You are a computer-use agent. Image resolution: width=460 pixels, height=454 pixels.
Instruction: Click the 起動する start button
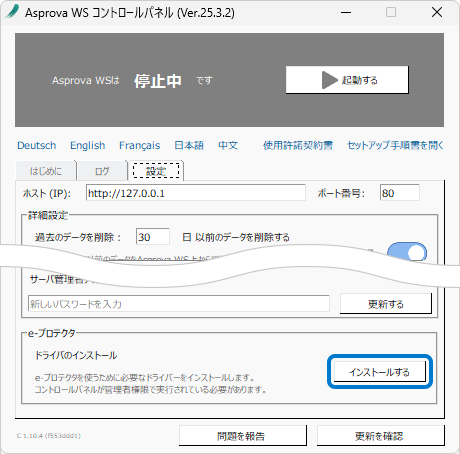pyautogui.click(x=347, y=80)
